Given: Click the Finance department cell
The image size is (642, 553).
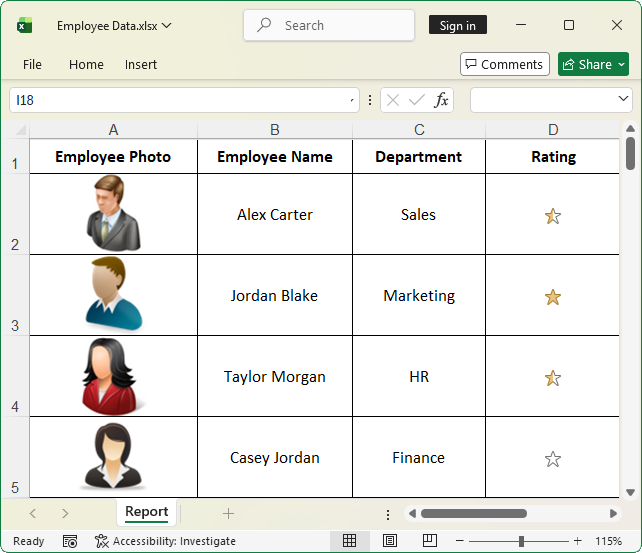Looking at the screenshot, I should click(419, 457).
